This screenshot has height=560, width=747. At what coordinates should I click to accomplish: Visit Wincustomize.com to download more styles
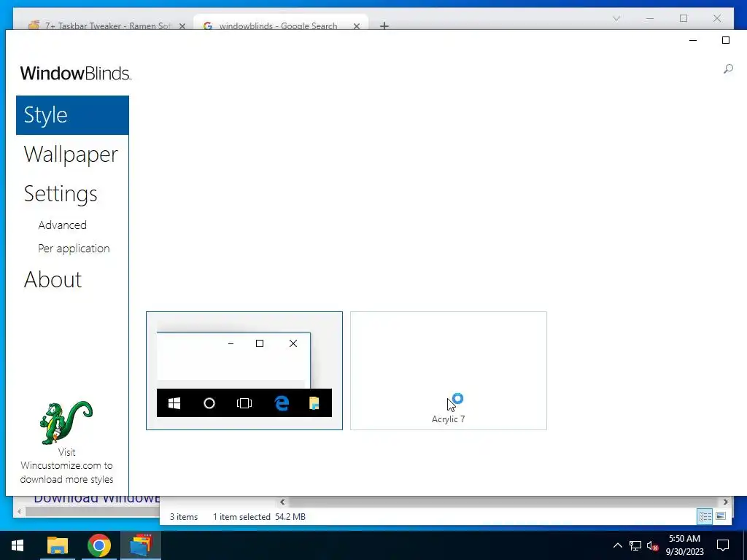(66, 466)
